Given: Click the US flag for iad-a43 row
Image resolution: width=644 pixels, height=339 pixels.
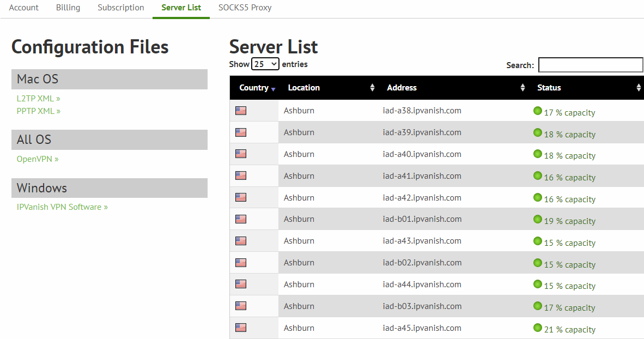Looking at the screenshot, I should coord(241,241).
